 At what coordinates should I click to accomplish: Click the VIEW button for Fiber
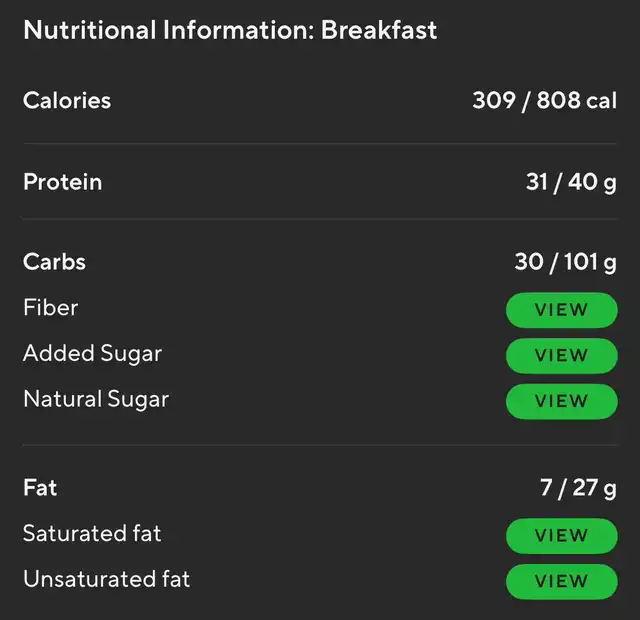[x=562, y=310]
